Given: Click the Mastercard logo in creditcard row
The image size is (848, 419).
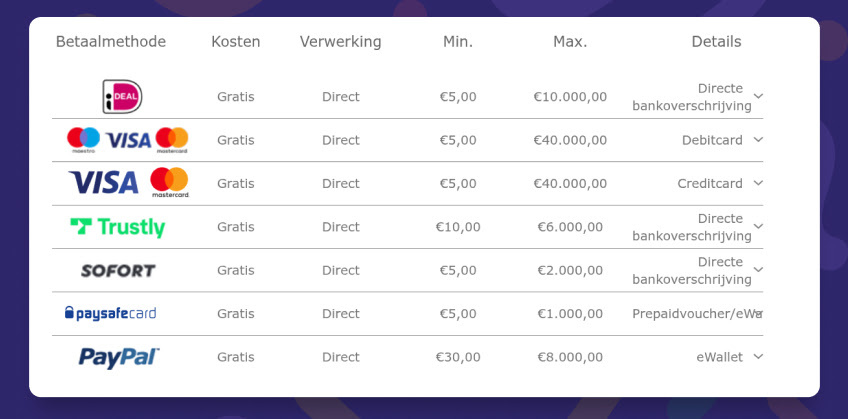Looking at the screenshot, I should click(170, 183).
